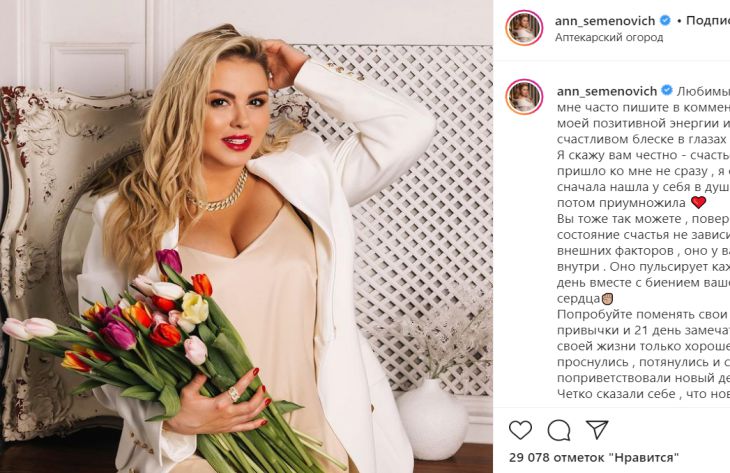The height and width of the screenshot is (473, 730).
Task: Open avatar beside the caption text
Action: coord(524,97)
